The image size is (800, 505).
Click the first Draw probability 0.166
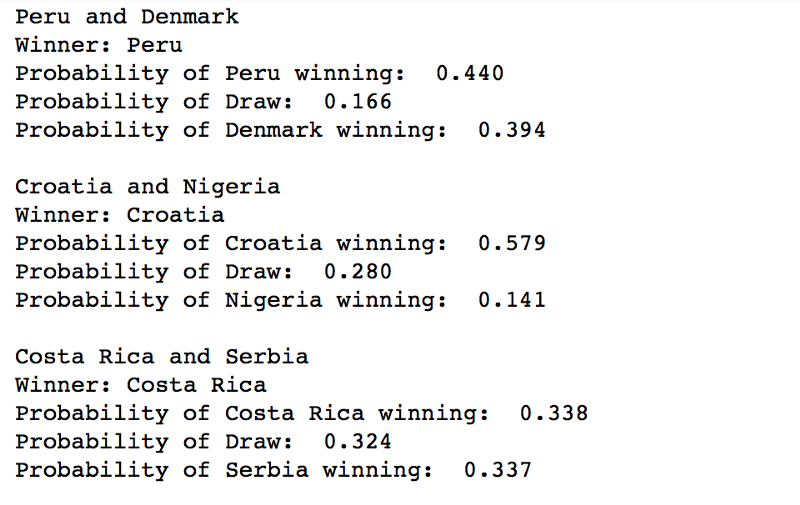click(358, 102)
